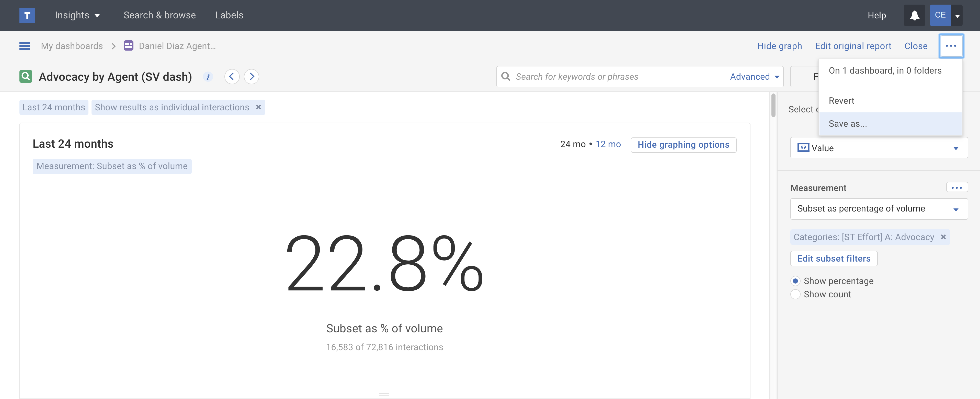Select Show count radio button
This screenshot has width=980, height=399.
[795, 295]
